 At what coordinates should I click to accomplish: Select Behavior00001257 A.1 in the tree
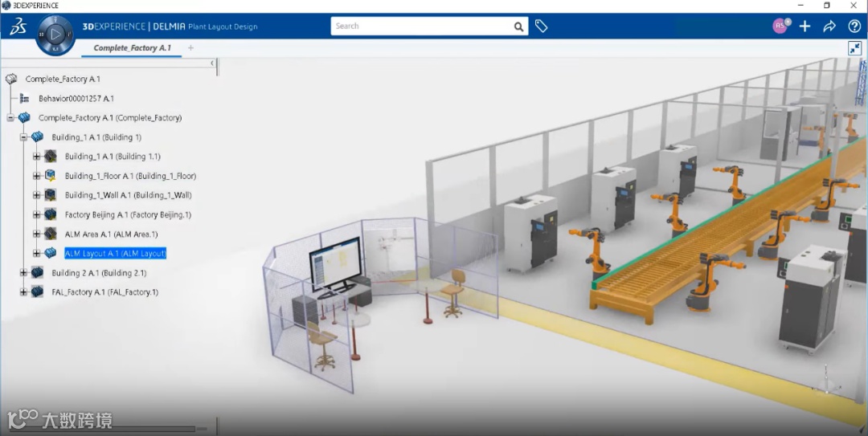[x=76, y=99]
